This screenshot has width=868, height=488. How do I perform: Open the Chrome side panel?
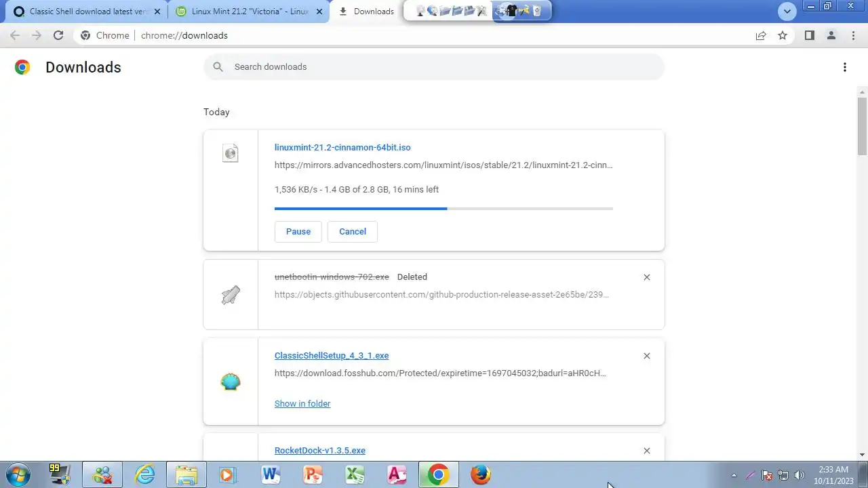coord(809,35)
